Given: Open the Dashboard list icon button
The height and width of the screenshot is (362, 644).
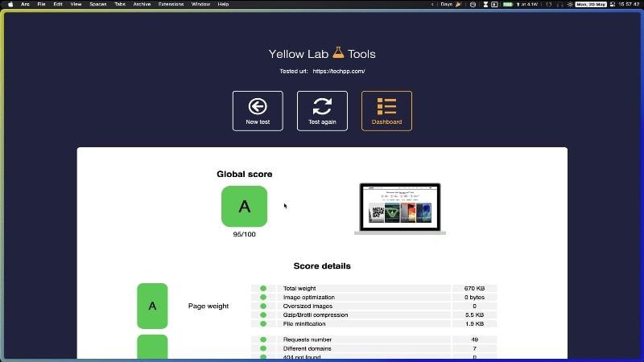Looking at the screenshot, I should point(386,111).
